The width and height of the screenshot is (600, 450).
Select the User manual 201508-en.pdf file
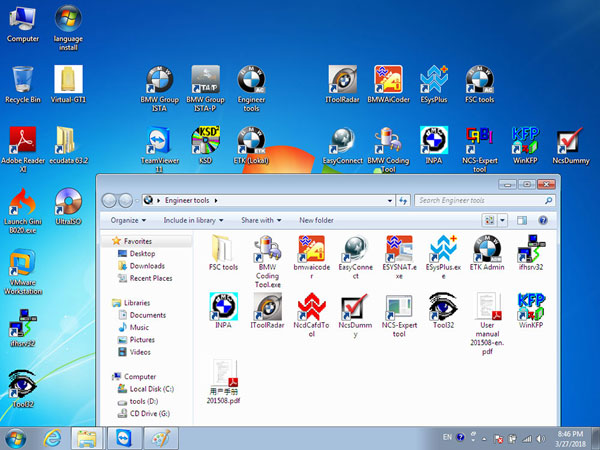click(488, 307)
